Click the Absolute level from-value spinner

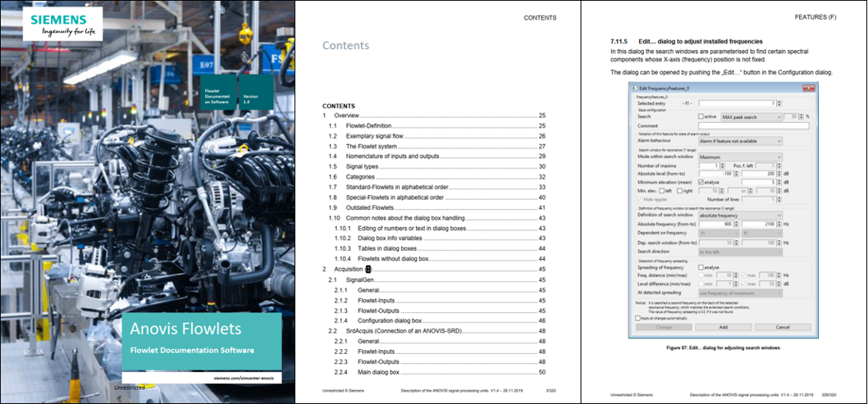click(736, 174)
